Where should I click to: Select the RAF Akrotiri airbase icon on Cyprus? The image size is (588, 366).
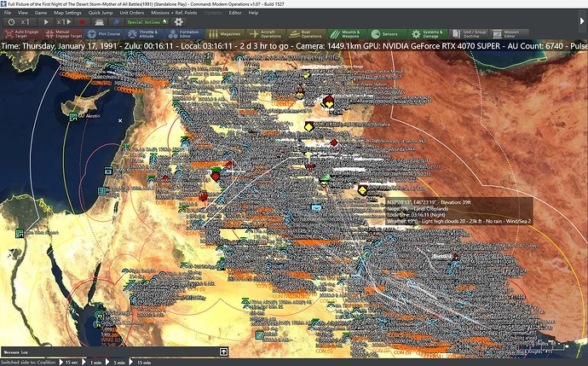pyautogui.click(x=72, y=116)
